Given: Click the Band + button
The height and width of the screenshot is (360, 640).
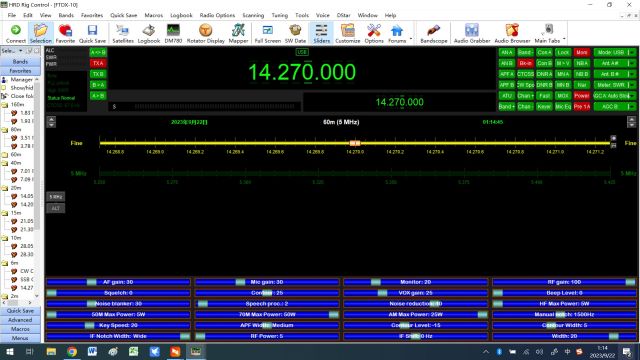Looking at the screenshot, I should (507, 107).
